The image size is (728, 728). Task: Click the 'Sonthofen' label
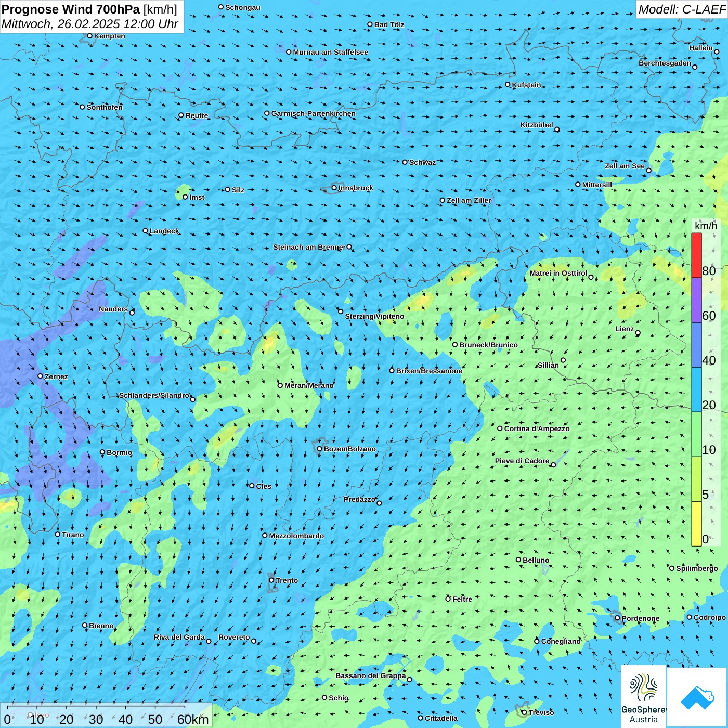pos(105,107)
